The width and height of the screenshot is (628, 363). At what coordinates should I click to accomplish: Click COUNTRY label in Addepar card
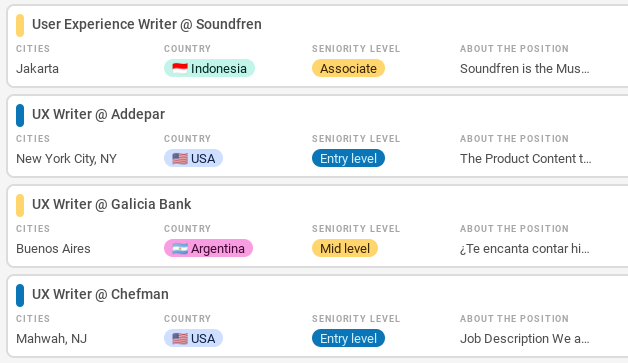pos(187,139)
